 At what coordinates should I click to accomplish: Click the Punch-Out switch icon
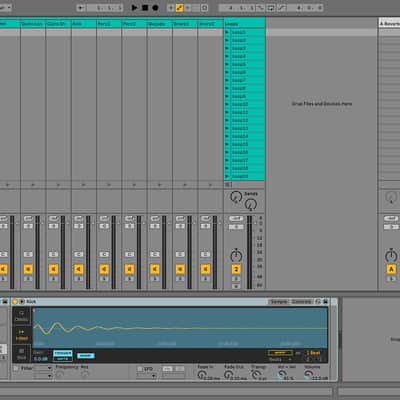(x=282, y=8)
